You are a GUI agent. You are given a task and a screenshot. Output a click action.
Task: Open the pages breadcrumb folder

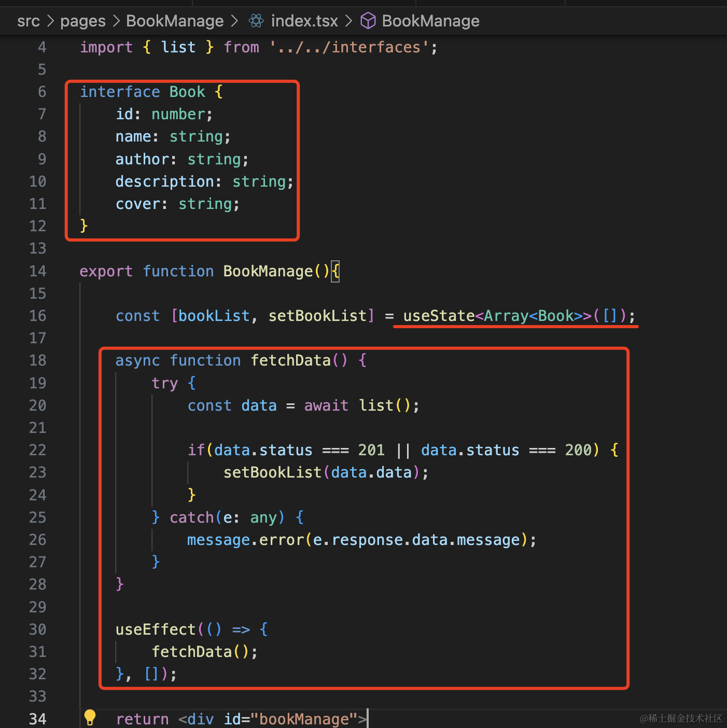[x=82, y=21]
